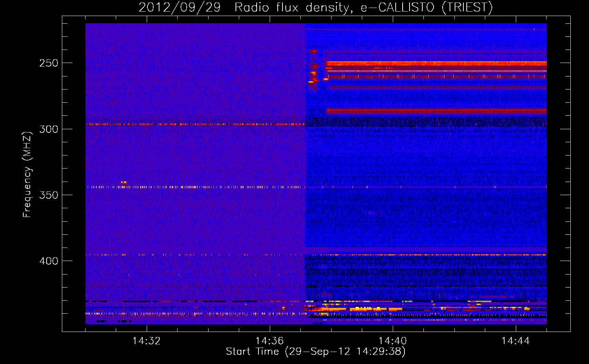Select the 400 frequency tick label
Viewport: 589px width, 364px height.
(x=49, y=261)
